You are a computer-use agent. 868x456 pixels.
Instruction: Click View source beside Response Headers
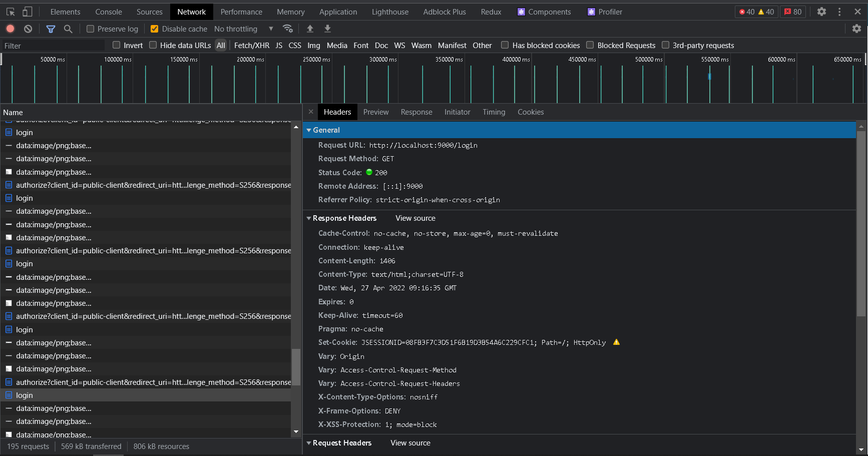click(415, 218)
